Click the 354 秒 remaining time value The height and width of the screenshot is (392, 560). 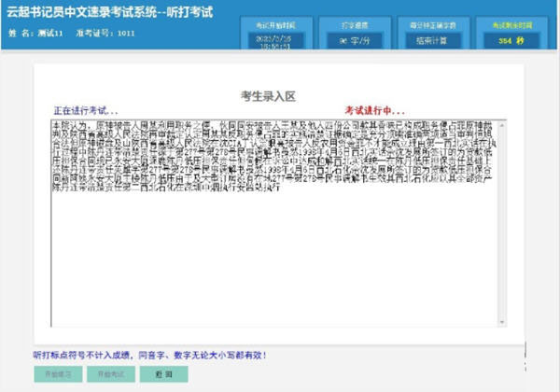pos(511,41)
